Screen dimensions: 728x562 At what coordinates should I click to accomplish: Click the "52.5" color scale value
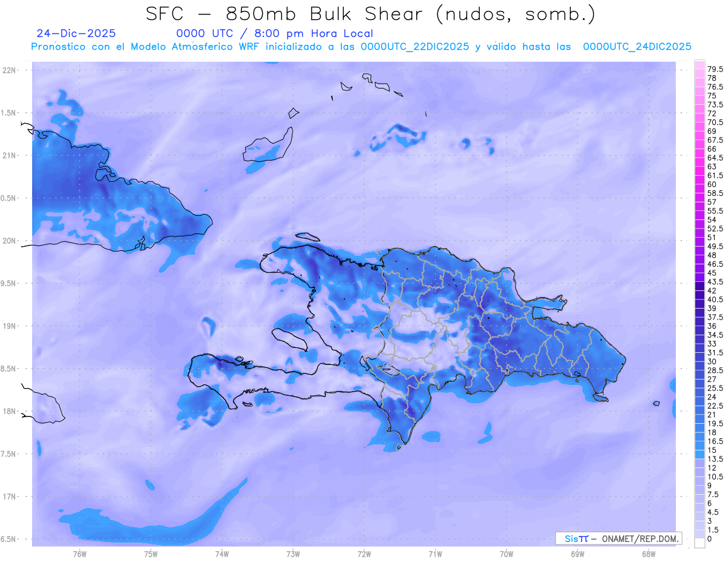[715, 229]
